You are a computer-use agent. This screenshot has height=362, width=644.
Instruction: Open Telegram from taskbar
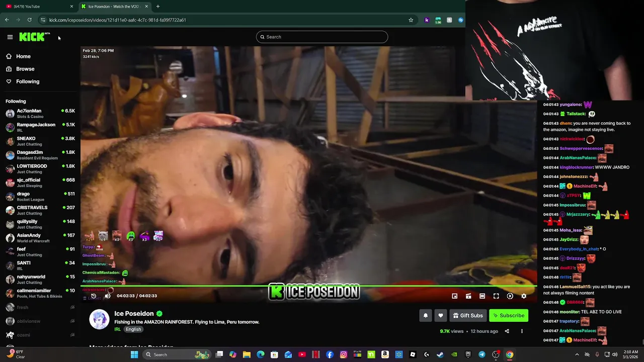[482, 354]
